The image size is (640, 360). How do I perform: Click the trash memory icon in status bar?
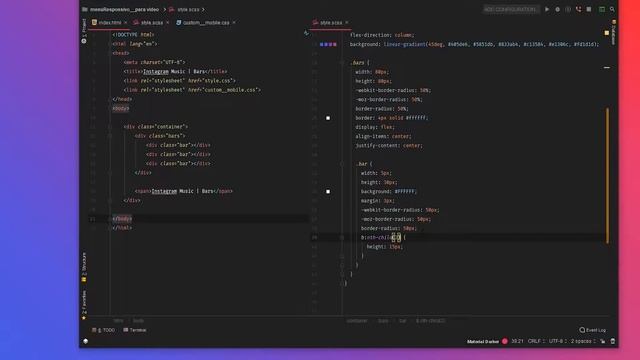click(x=613, y=341)
